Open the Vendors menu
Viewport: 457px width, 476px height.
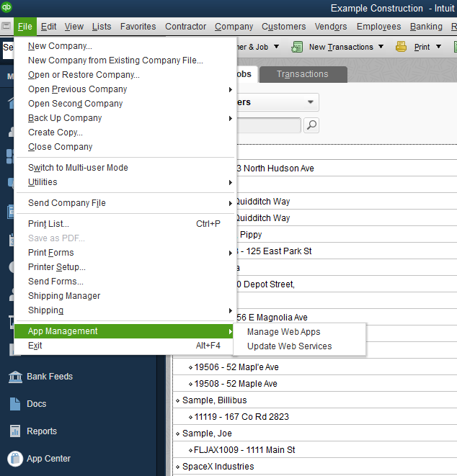click(331, 27)
